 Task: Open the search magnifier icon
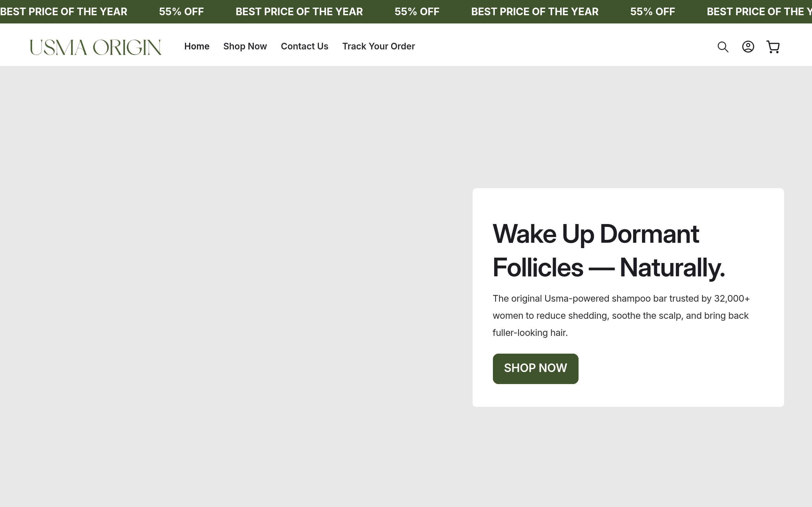pyautogui.click(x=723, y=47)
